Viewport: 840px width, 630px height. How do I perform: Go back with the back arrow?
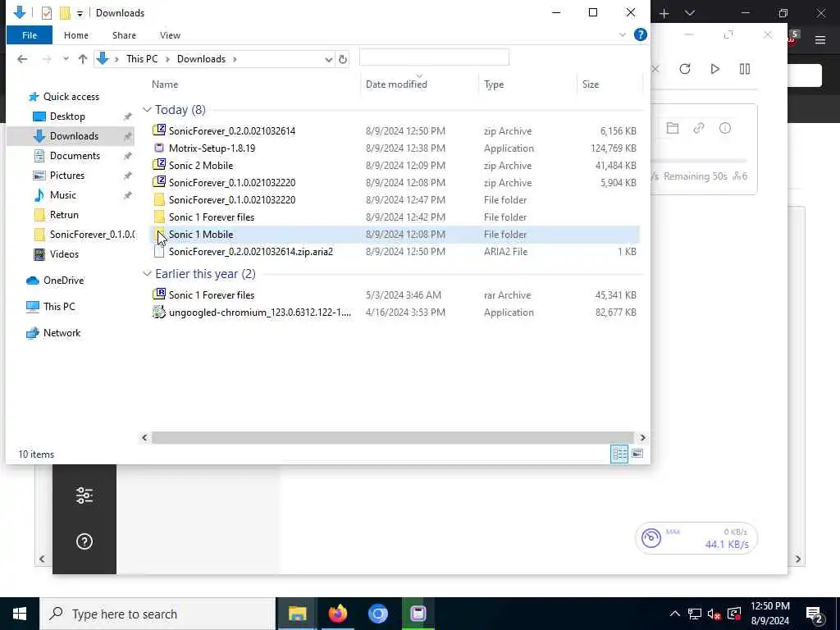click(x=22, y=59)
